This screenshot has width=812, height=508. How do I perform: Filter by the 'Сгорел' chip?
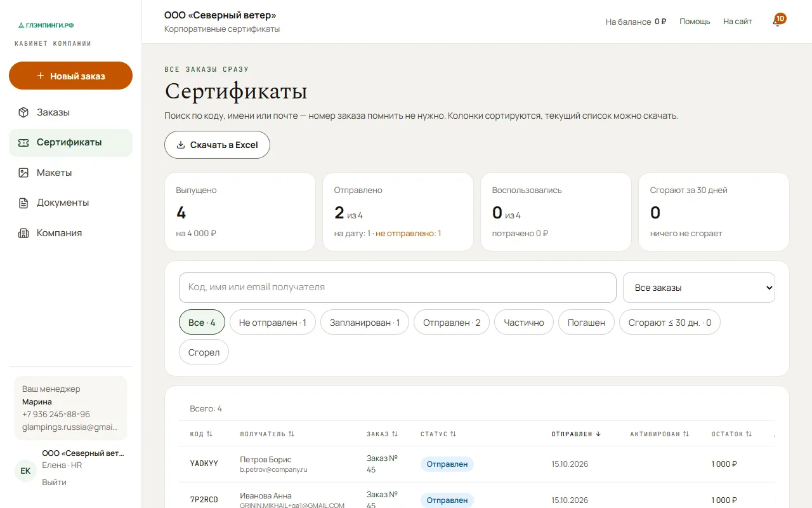click(x=204, y=352)
